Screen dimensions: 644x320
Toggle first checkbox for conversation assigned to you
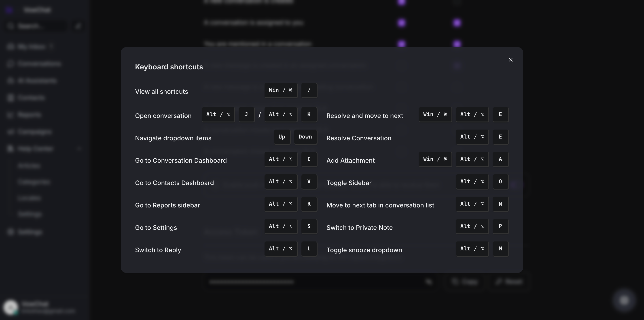coord(402,23)
